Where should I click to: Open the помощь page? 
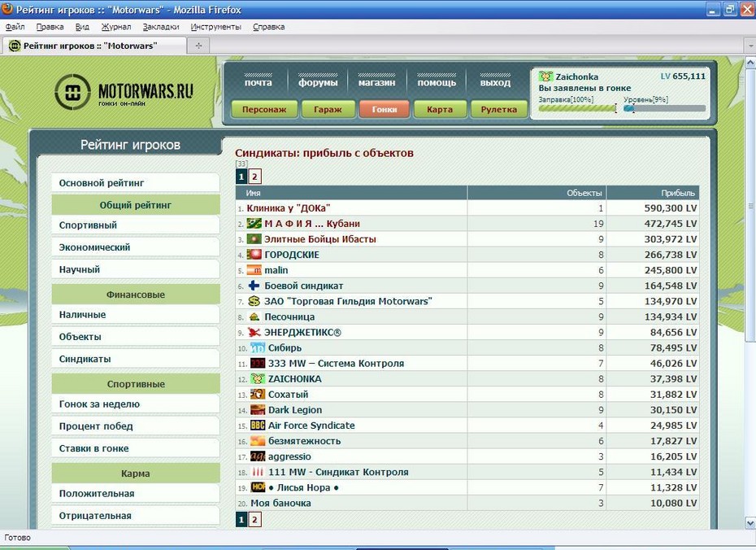[x=437, y=82]
